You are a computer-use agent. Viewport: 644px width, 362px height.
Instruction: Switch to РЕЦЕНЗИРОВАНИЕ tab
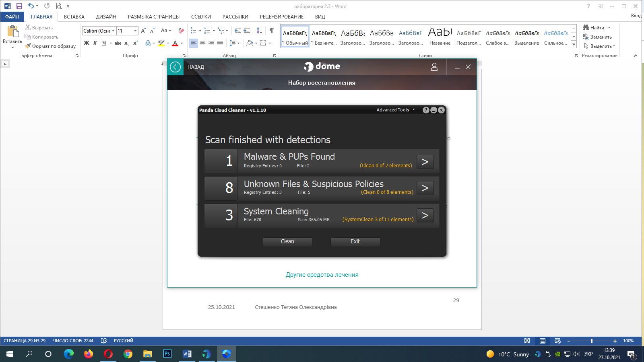pyautogui.click(x=282, y=16)
